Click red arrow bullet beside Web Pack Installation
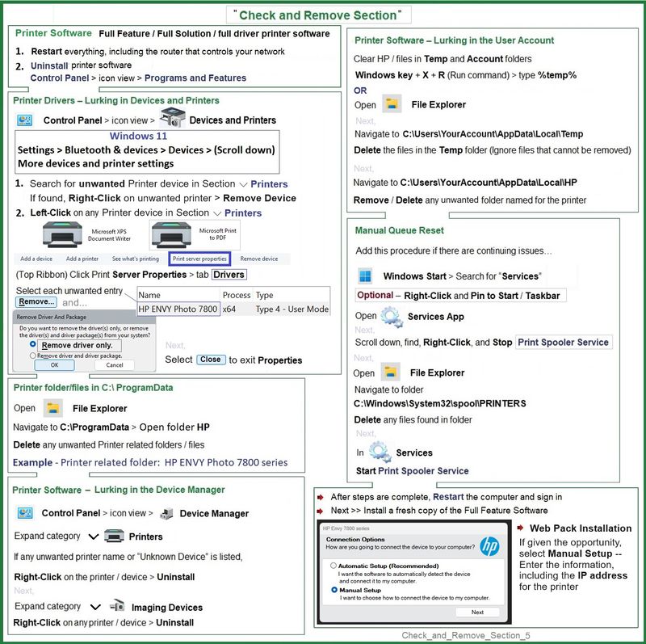646x644 pixels. (520, 528)
